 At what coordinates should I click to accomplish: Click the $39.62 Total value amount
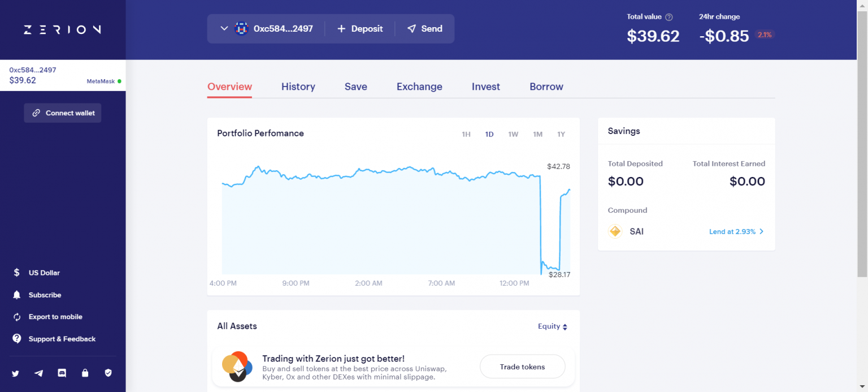(653, 36)
